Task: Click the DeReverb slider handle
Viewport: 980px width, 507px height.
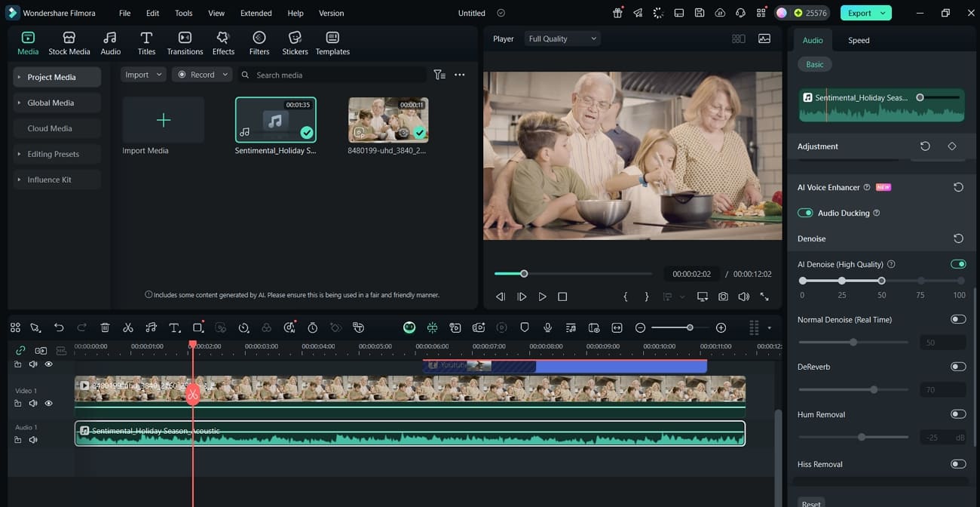Action: (x=874, y=389)
